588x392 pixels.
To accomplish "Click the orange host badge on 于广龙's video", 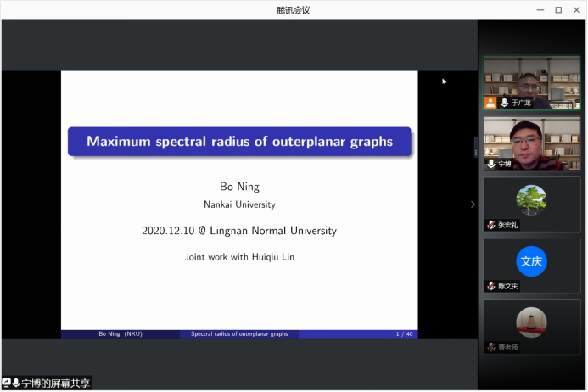I will (490, 103).
